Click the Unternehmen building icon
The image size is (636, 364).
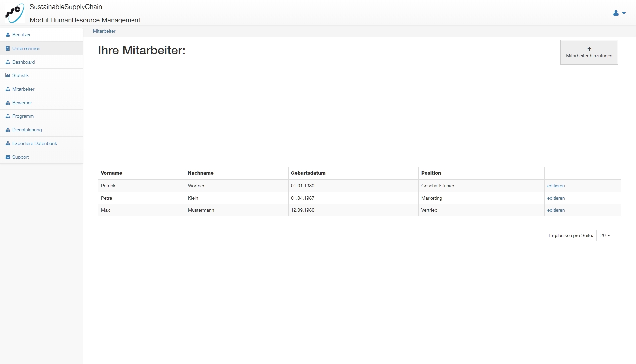(x=8, y=48)
